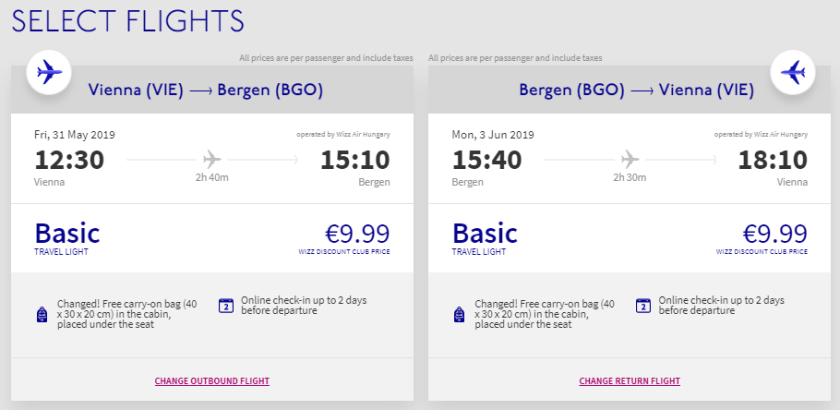Click the carry-on bag icon in the outbound card
Screen dimensions: 840x410
(x=43, y=313)
